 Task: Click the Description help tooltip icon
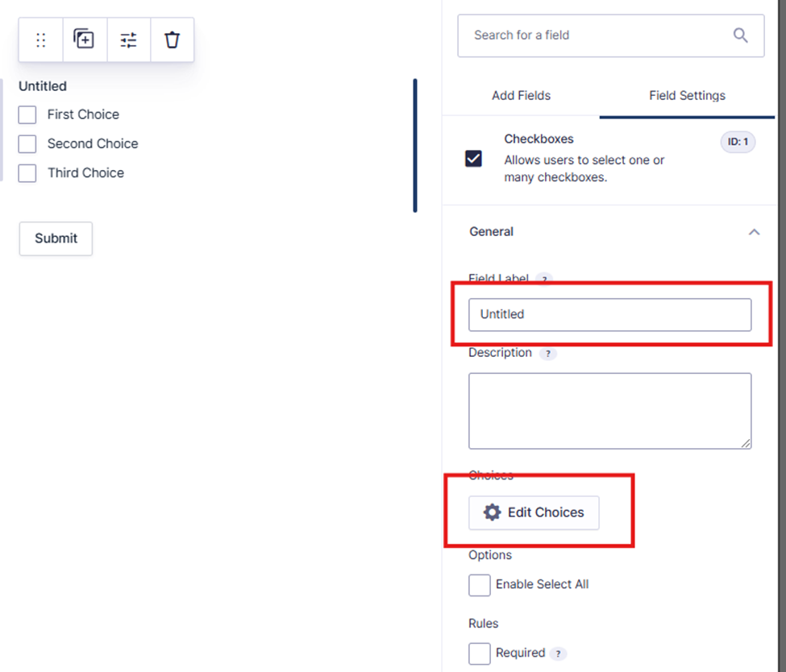(x=548, y=353)
